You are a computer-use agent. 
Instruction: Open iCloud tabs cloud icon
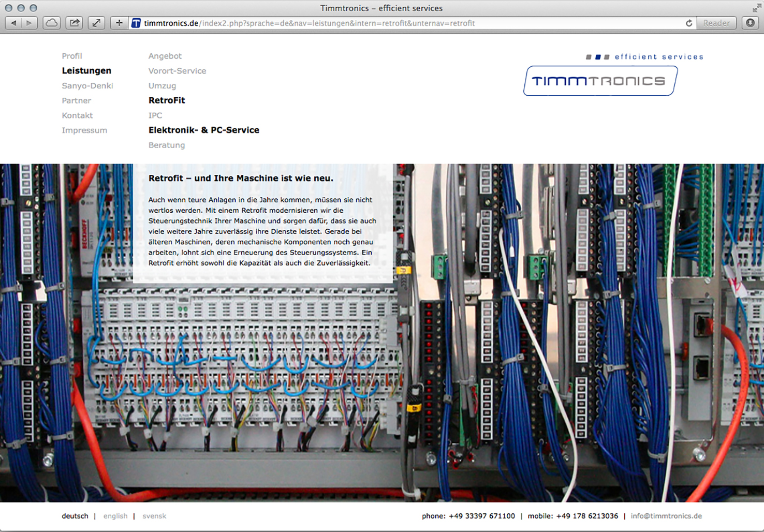click(52, 23)
